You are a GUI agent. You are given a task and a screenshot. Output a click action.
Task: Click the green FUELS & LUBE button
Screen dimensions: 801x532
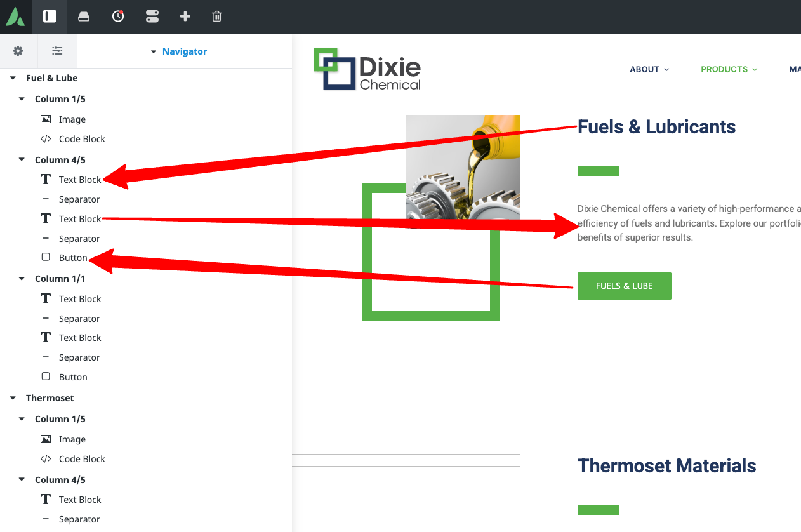(x=624, y=286)
